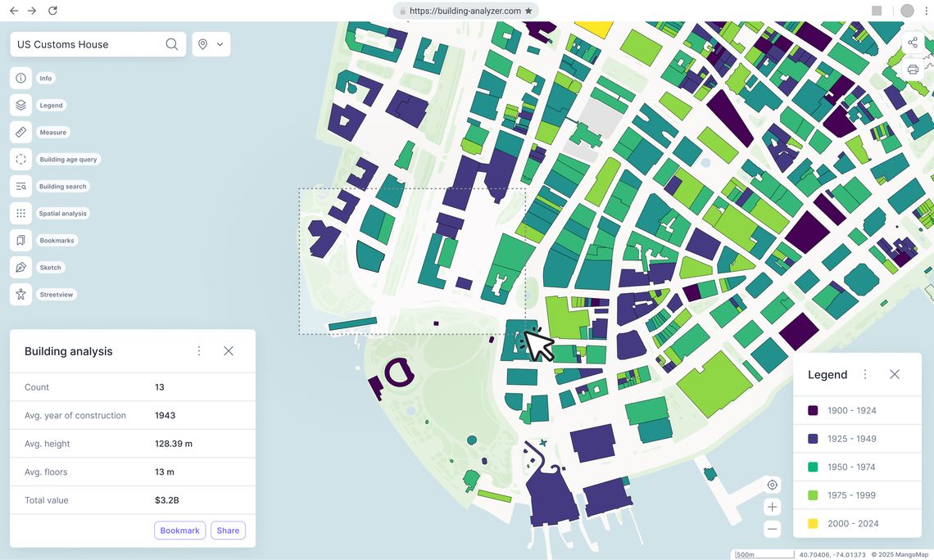
Task: Click the Bookmark button
Action: click(x=179, y=531)
